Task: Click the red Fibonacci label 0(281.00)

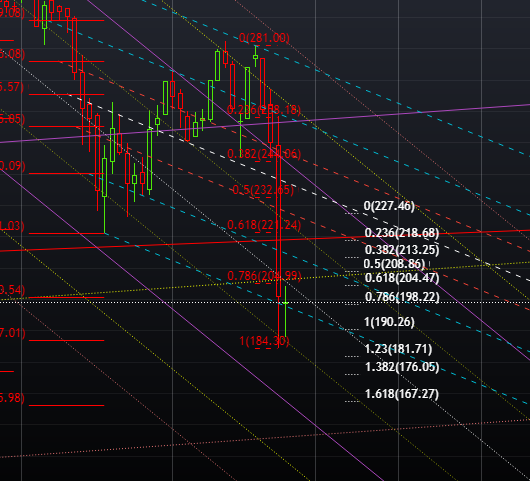Action: click(x=264, y=38)
